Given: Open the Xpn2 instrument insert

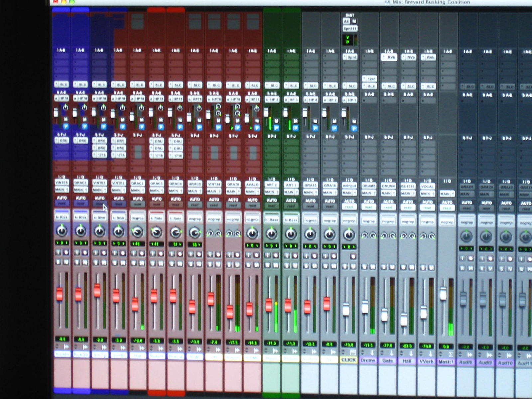Looking at the screenshot, I should tap(350, 57).
